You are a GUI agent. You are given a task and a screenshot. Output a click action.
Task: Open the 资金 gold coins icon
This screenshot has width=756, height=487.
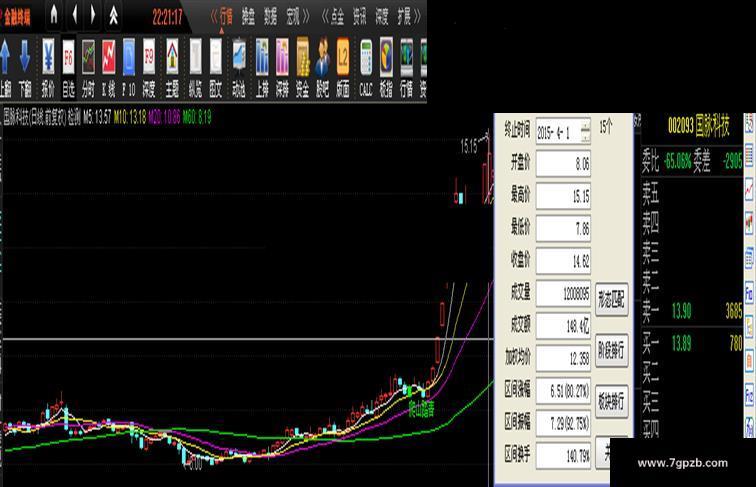[x=302, y=57]
